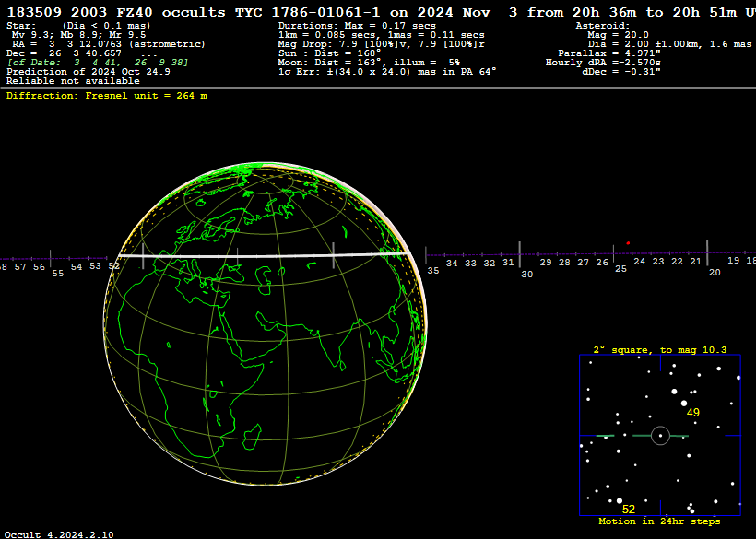
Task: Click the minute label '55' on the timeline
Action: coord(58,273)
